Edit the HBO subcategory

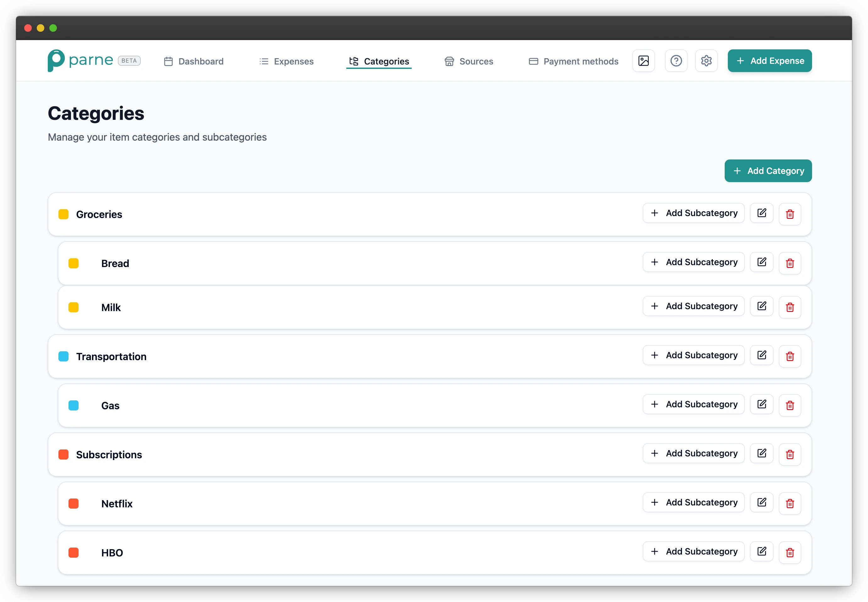click(761, 551)
